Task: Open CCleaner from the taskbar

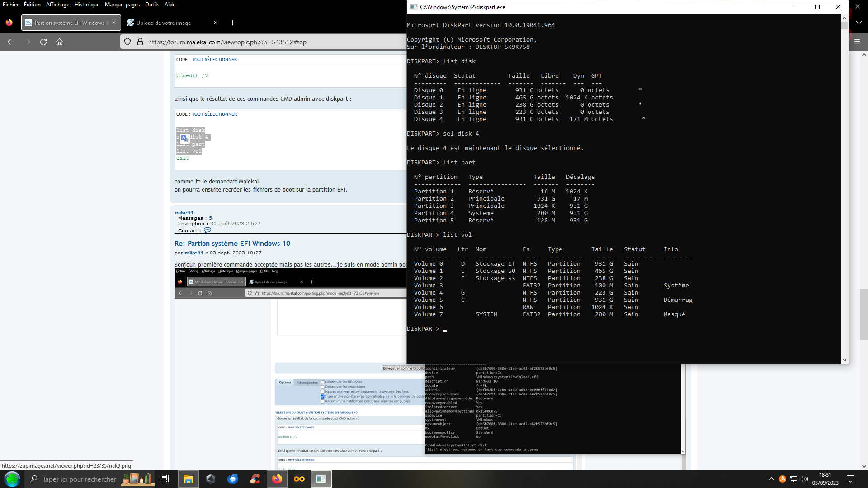Action: (x=255, y=479)
